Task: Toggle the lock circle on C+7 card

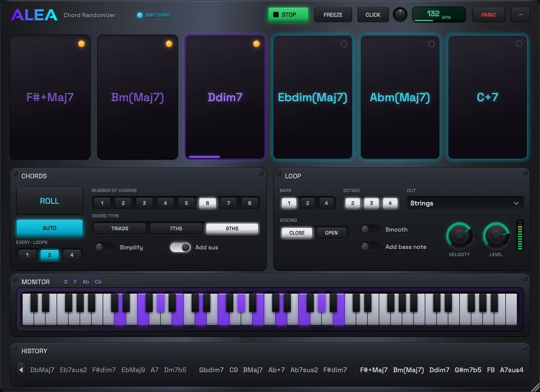Action: pyautogui.click(x=519, y=44)
